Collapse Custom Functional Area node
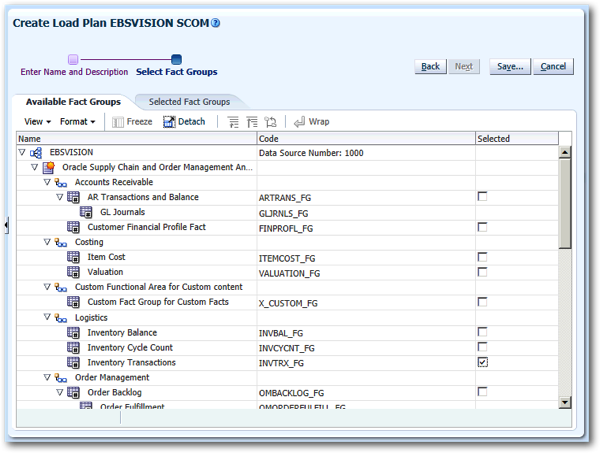 [47, 287]
